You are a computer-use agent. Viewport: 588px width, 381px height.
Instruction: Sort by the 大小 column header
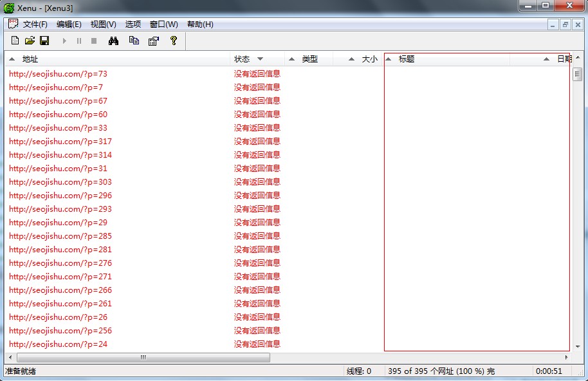369,59
